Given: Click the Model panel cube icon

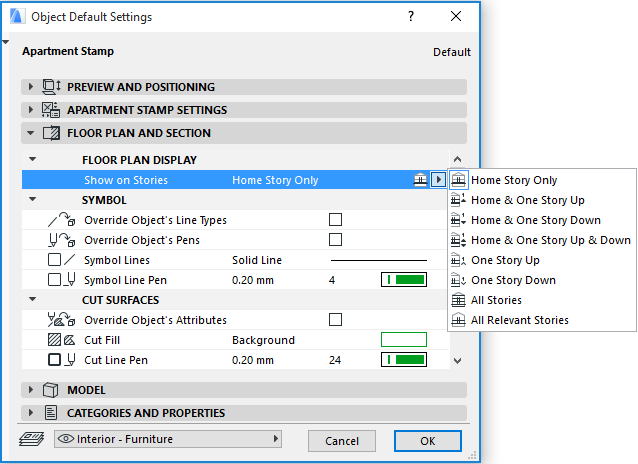Looking at the screenshot, I should [x=52, y=390].
